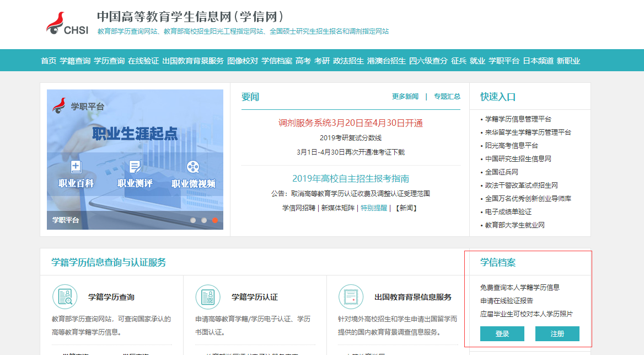
Task: Click the 学籍学历认证 service icon
Action: (x=208, y=296)
